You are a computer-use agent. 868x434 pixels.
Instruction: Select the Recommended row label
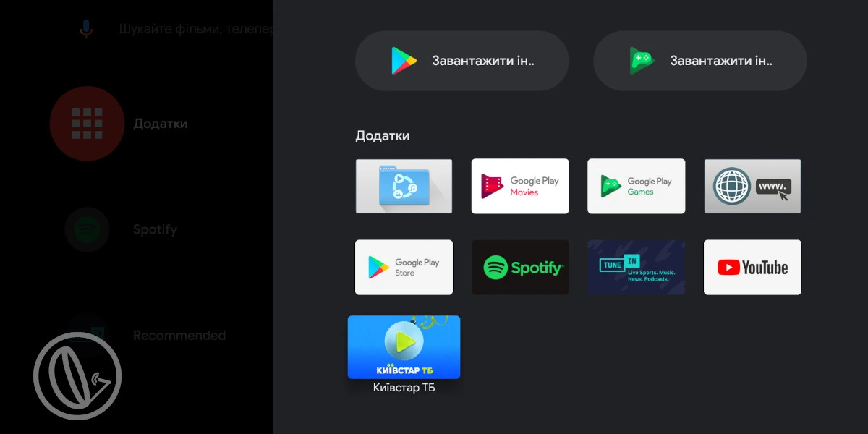tap(179, 336)
